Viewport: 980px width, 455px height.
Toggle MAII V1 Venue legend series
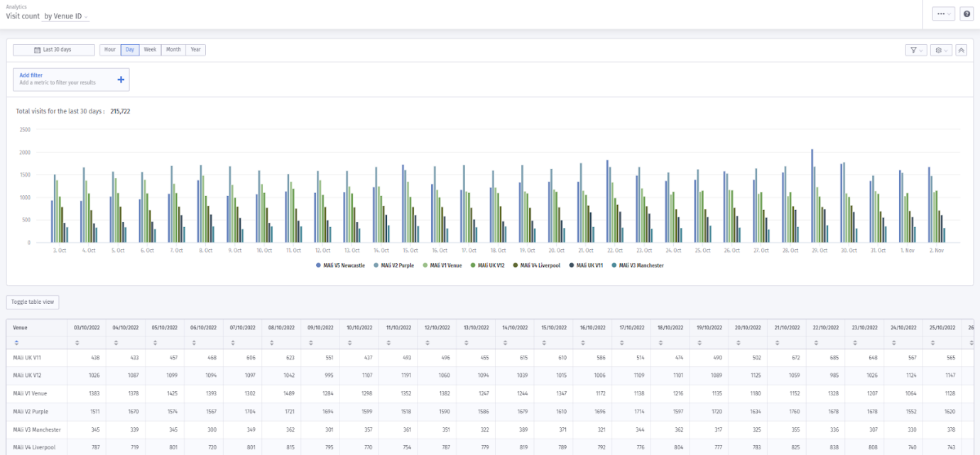click(442, 265)
